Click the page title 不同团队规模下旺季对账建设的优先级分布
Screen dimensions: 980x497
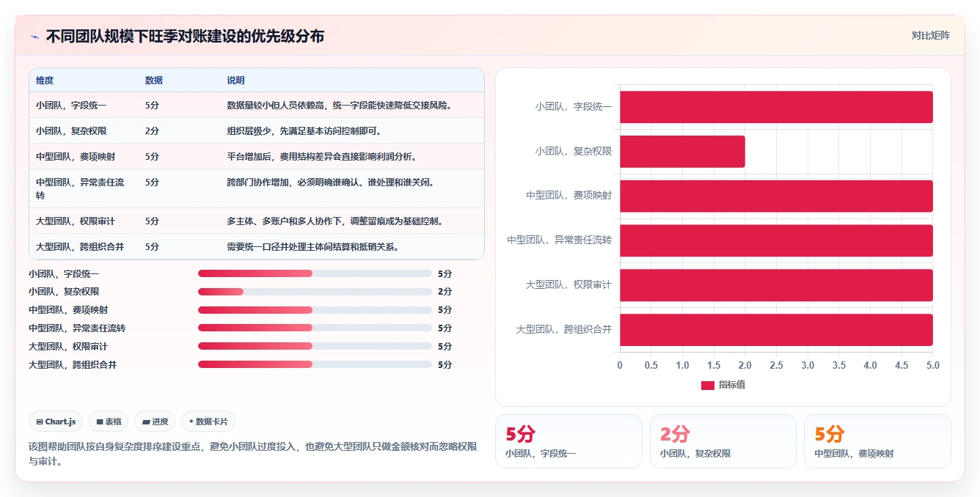click(x=185, y=37)
